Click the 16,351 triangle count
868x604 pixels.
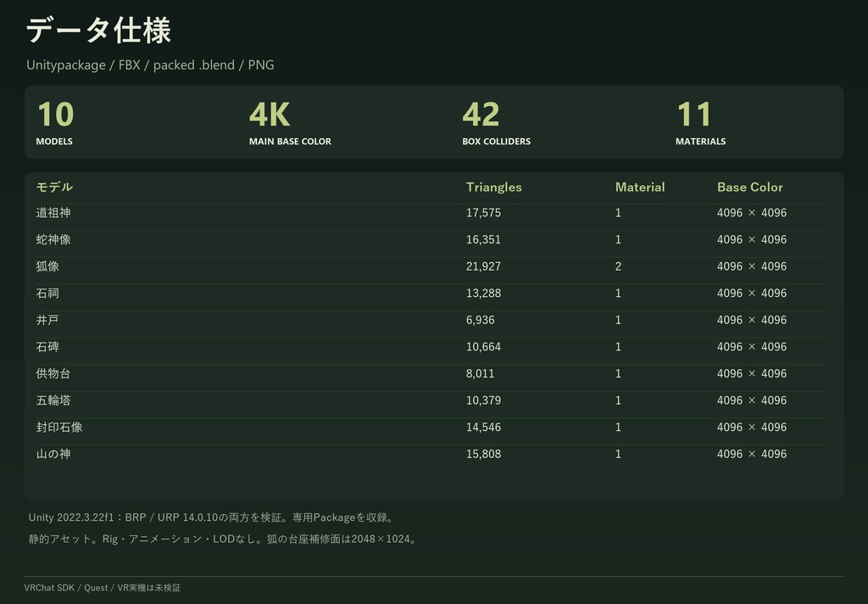point(483,239)
